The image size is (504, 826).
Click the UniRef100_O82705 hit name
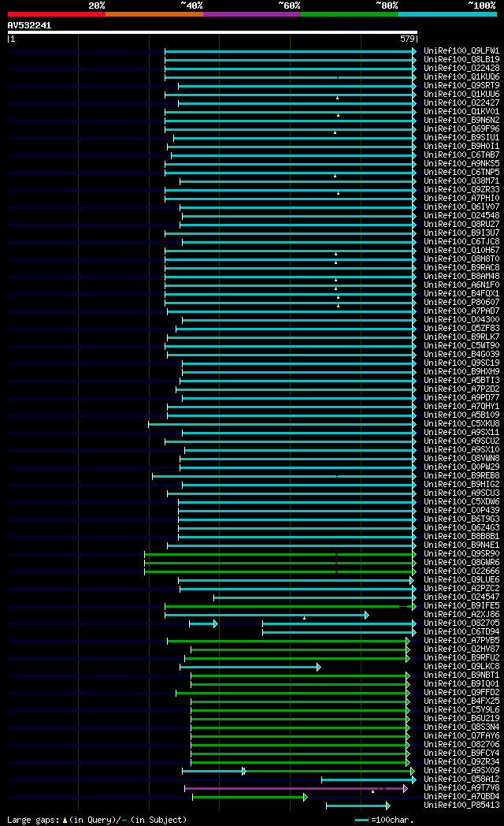tap(461, 623)
